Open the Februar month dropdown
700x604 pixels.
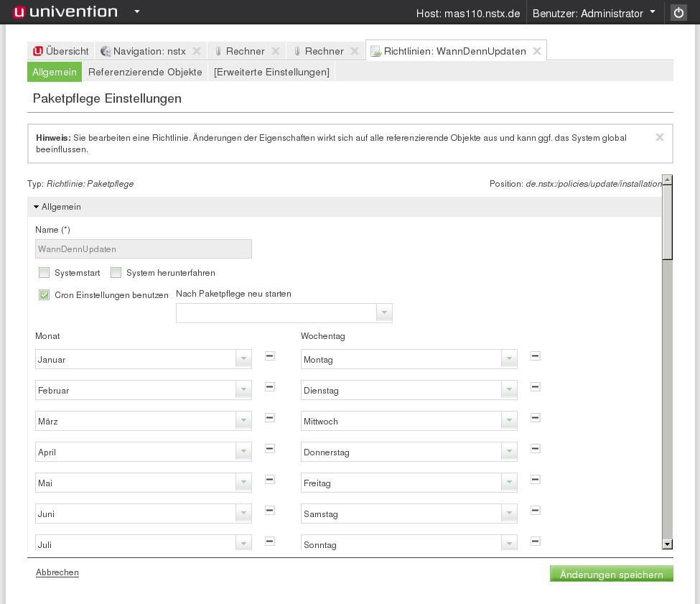point(243,390)
